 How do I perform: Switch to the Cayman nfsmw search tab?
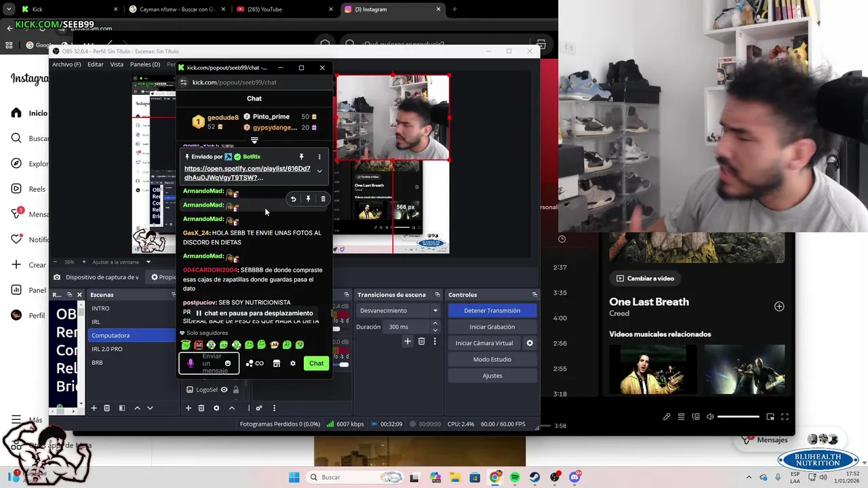click(x=178, y=9)
